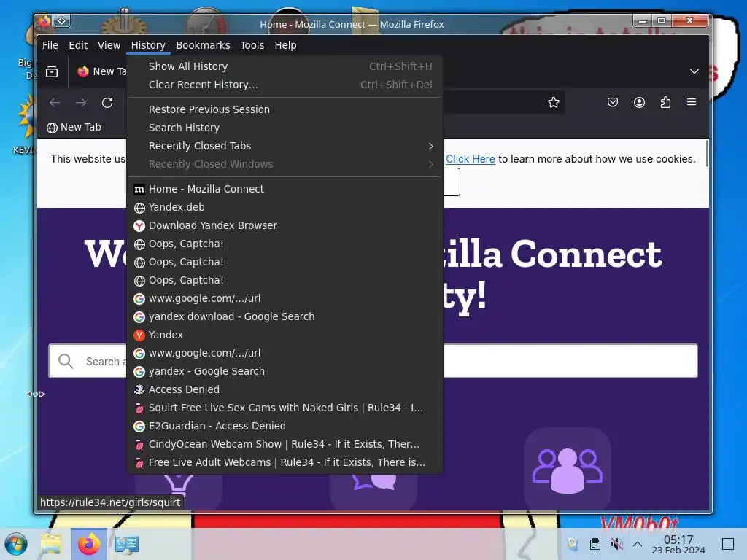Reload the current page
This screenshot has width=747, height=560.
point(107,102)
